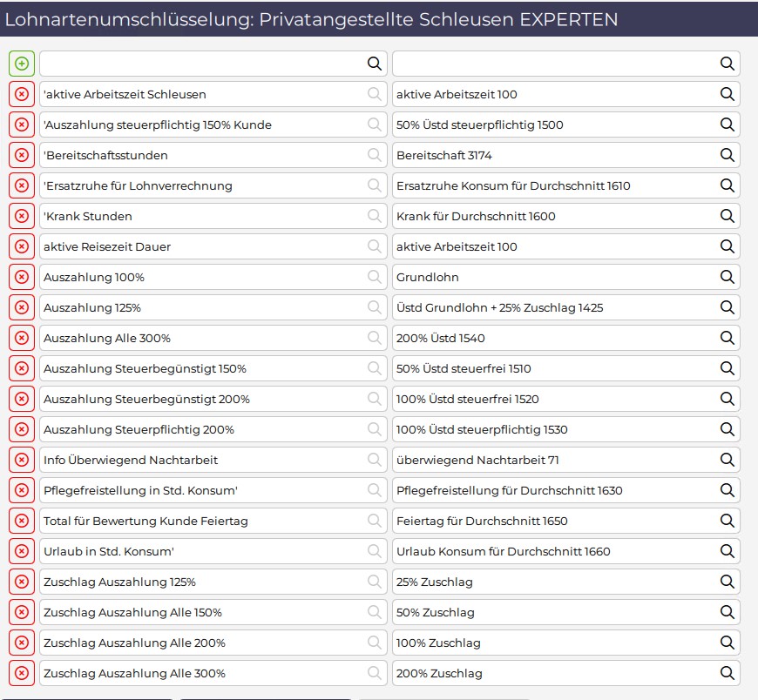
Task: Remove the 'Auszahlung 125%' row
Action: (22, 306)
